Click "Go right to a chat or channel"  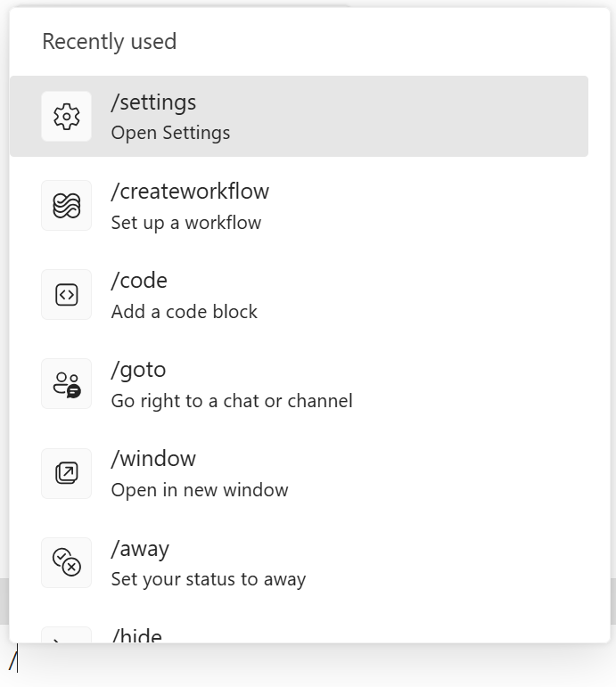(x=232, y=401)
